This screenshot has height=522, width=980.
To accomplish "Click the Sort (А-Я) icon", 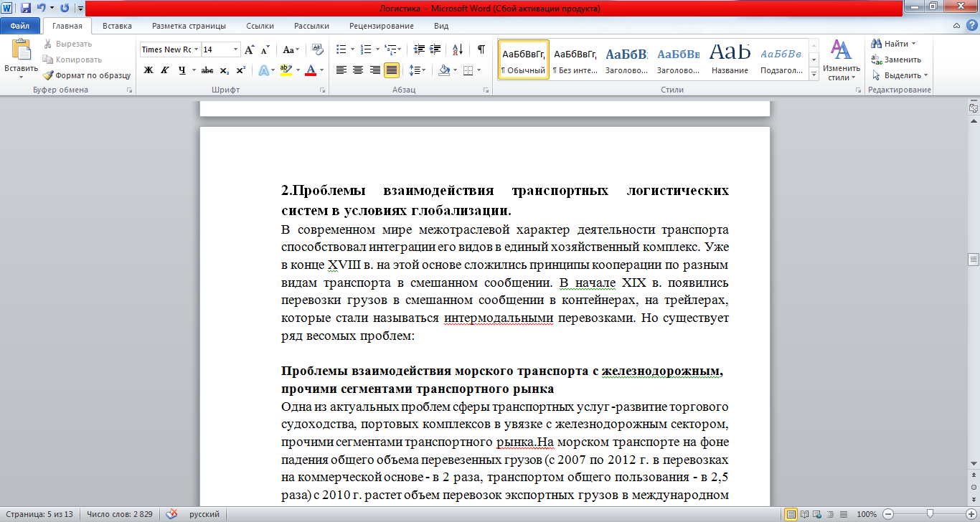I will (x=457, y=48).
